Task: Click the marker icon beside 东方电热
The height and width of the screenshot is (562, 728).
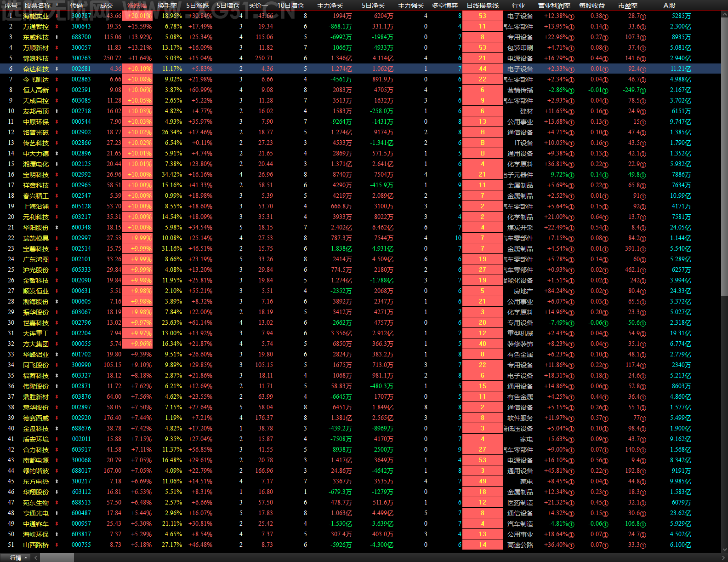Action: pos(57,482)
